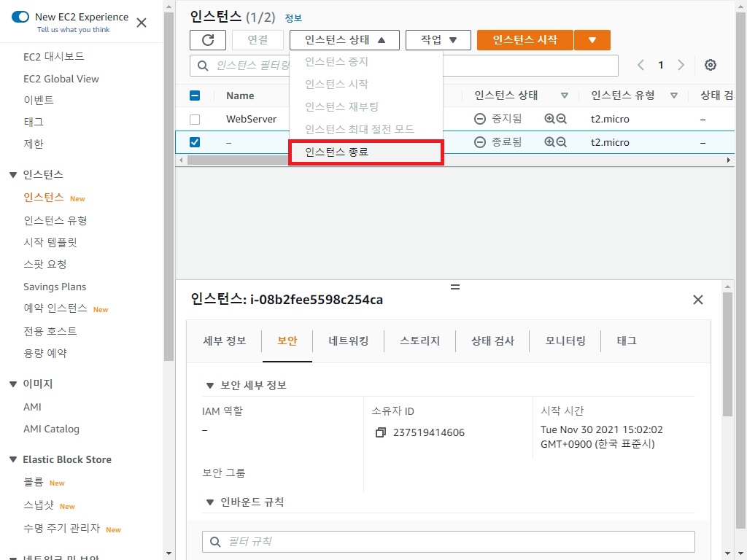Image resolution: width=747 pixels, height=560 pixels.
Task: Sort by the 인스턴스 유형 column arrow
Action: pos(674,96)
